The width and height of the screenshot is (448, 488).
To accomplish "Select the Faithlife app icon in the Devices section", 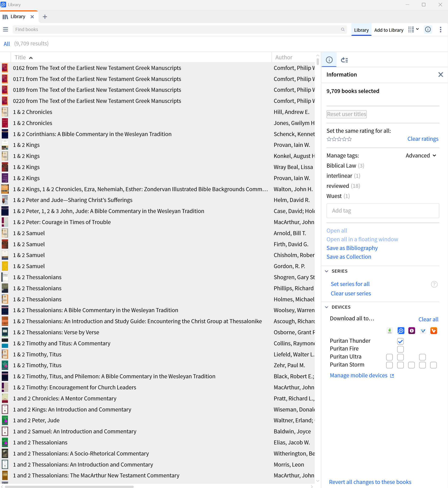I will pyautogui.click(x=390, y=331).
